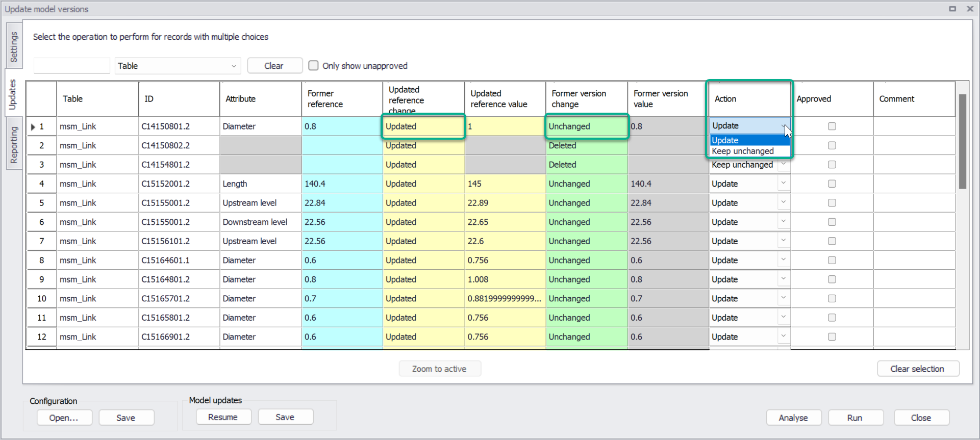
Task: Click the Former reference column header
Action: (342, 99)
